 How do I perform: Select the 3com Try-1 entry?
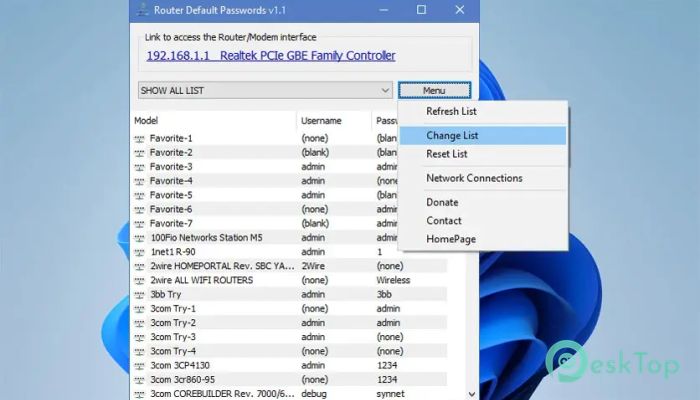pos(173,308)
